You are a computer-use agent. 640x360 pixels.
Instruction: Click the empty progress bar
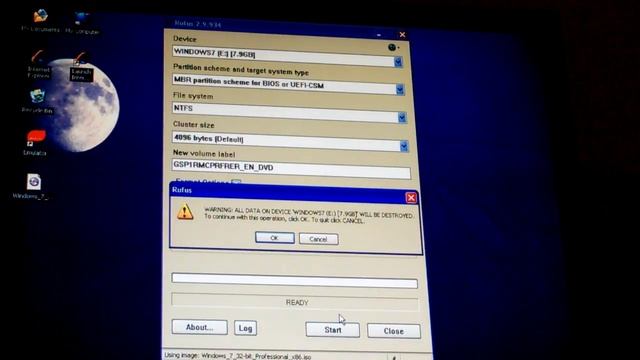[294, 281]
